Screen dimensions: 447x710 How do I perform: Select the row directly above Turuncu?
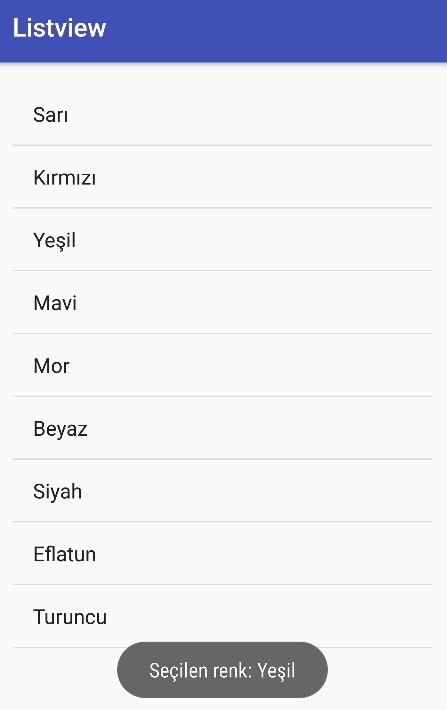222,554
